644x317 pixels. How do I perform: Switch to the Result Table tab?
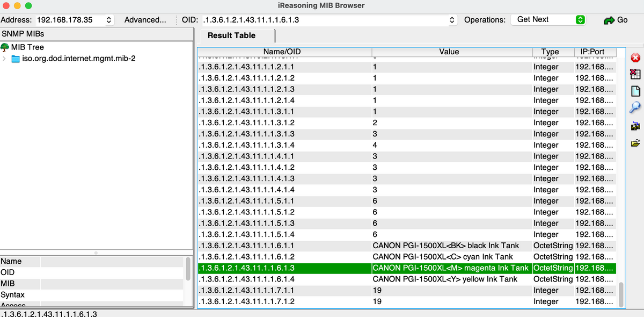[231, 35]
